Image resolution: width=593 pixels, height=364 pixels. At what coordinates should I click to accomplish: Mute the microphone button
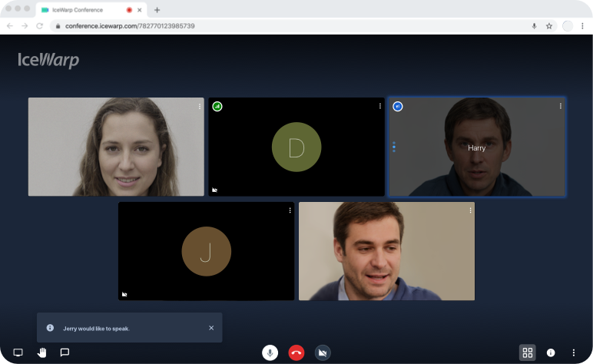(x=270, y=352)
